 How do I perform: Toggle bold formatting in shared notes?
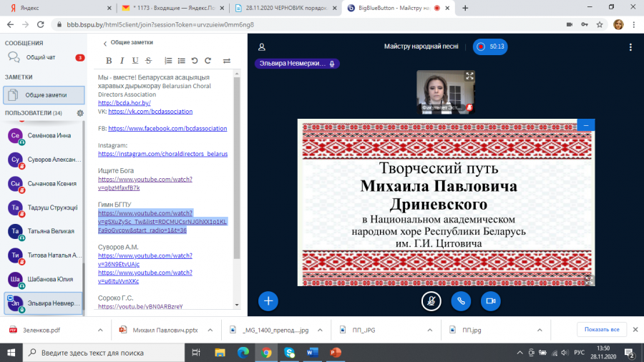[109, 61]
